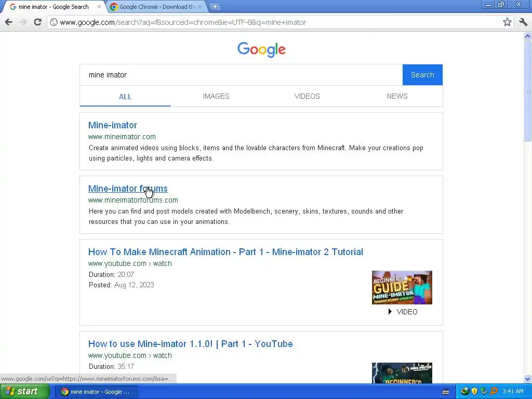Click the first YouTube www.youtube.com › watch text
This screenshot has width=532, height=399.
[130, 263]
